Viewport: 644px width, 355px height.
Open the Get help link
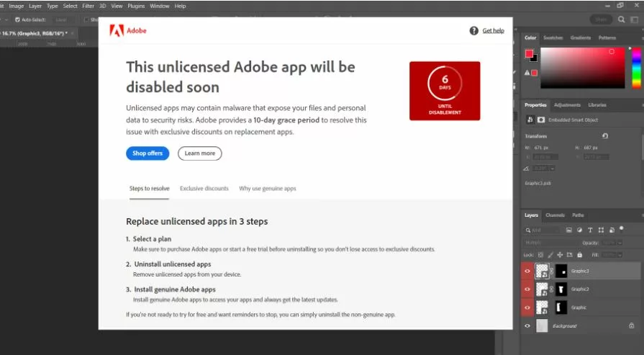tap(494, 31)
